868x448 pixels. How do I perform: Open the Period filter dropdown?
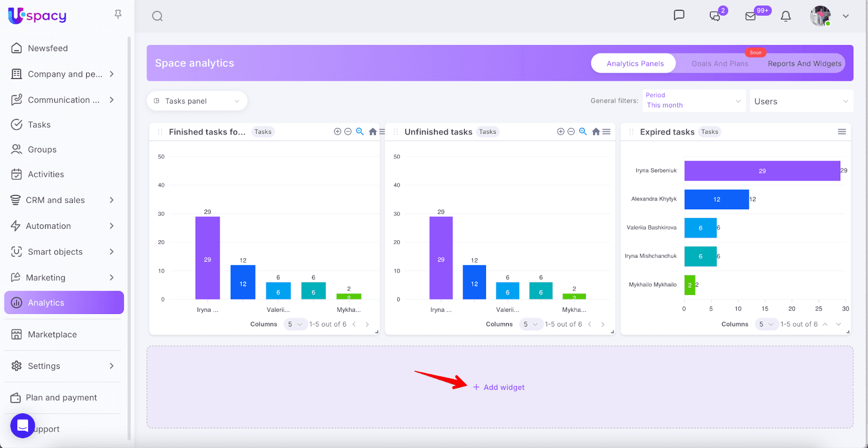pyautogui.click(x=693, y=101)
